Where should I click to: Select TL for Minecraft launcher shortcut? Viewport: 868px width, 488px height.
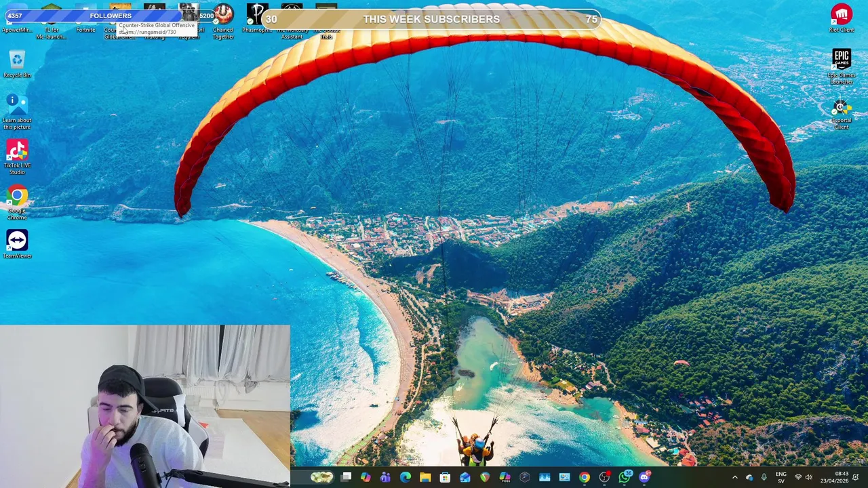click(52, 21)
